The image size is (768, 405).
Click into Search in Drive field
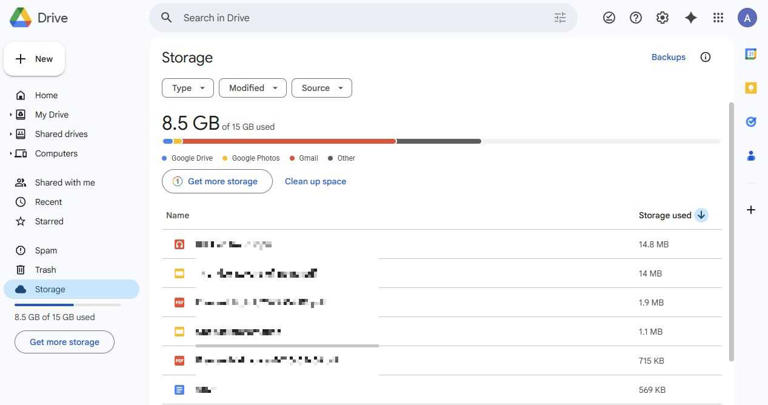(362, 18)
